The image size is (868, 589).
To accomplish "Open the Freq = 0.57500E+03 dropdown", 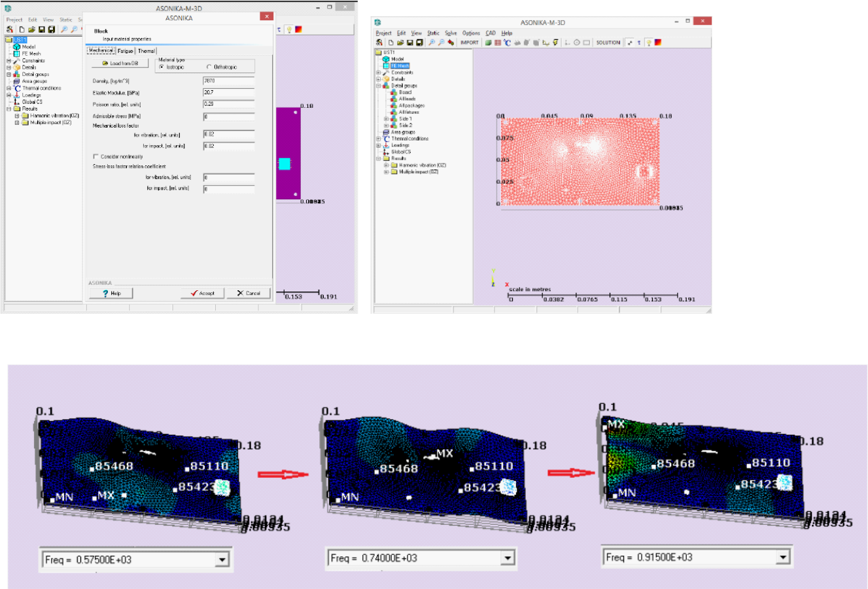I will [x=222, y=560].
